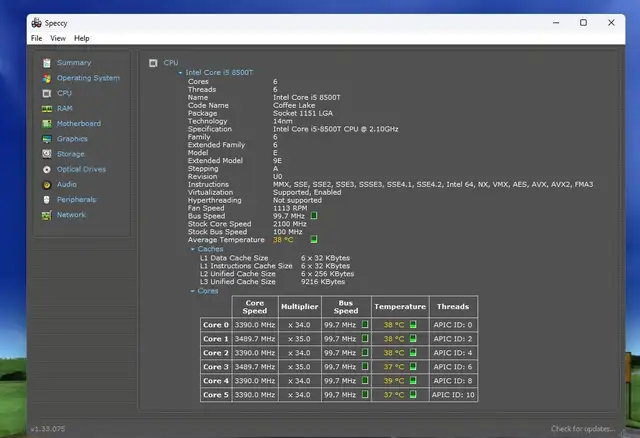Open the Operating System section
640x438 pixels.
[x=88, y=78]
